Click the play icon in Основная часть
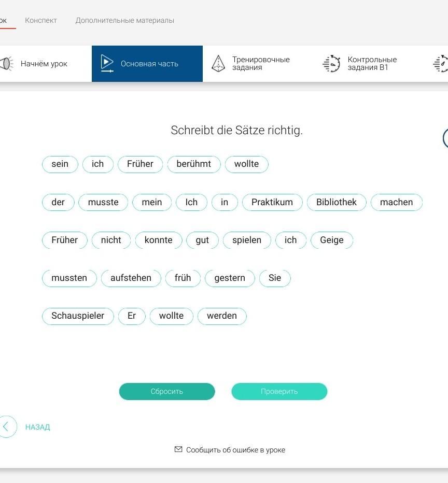Viewport: 448px width, 483px height. point(107,63)
